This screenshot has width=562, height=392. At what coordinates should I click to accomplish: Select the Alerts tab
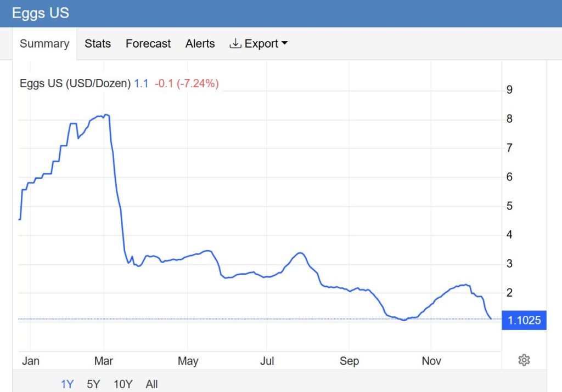coord(200,44)
